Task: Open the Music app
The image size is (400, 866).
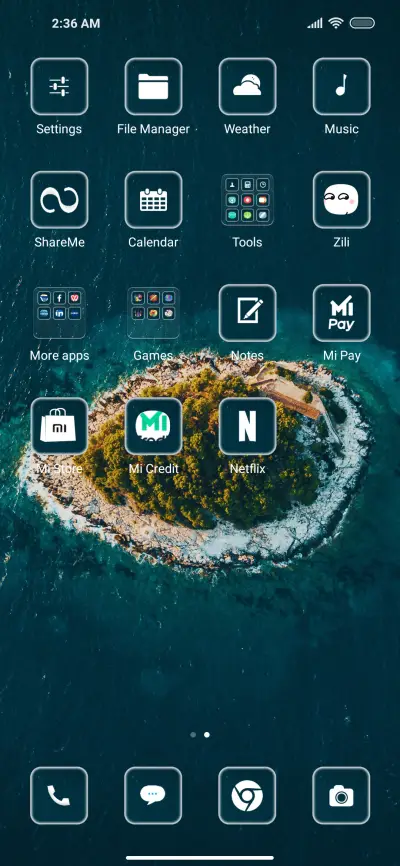Action: [x=341, y=87]
